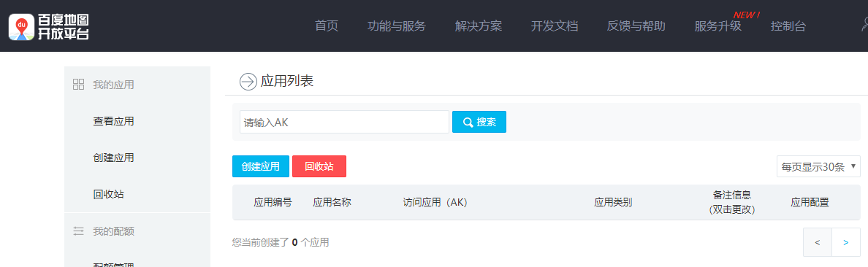Image resolution: width=868 pixels, height=267 pixels.
Task: Click the Baidu Map Open Platform logo
Action: [49, 26]
